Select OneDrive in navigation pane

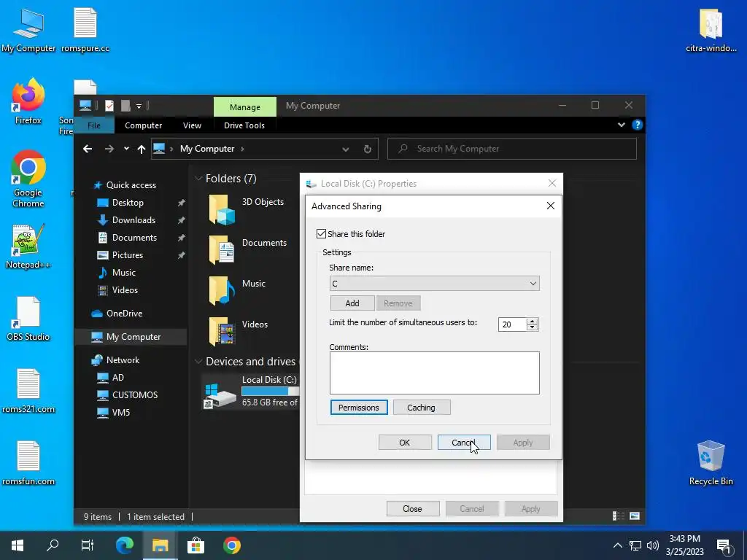124,314
